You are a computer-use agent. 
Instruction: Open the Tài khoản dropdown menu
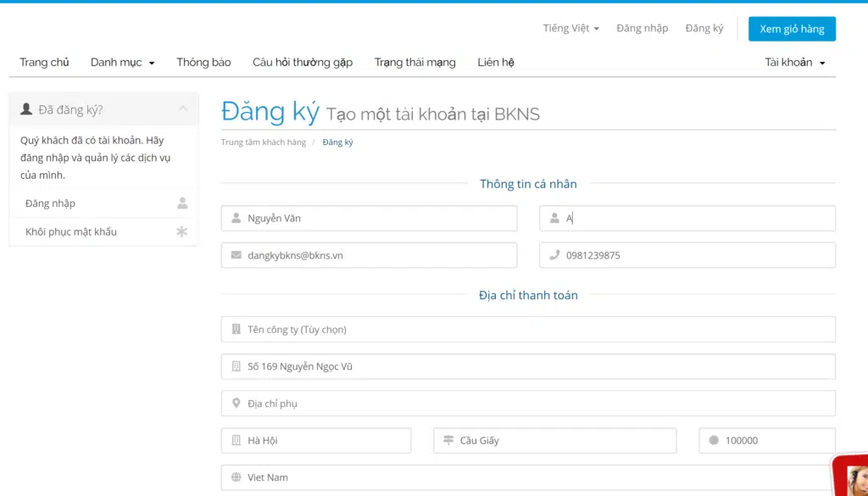click(795, 62)
